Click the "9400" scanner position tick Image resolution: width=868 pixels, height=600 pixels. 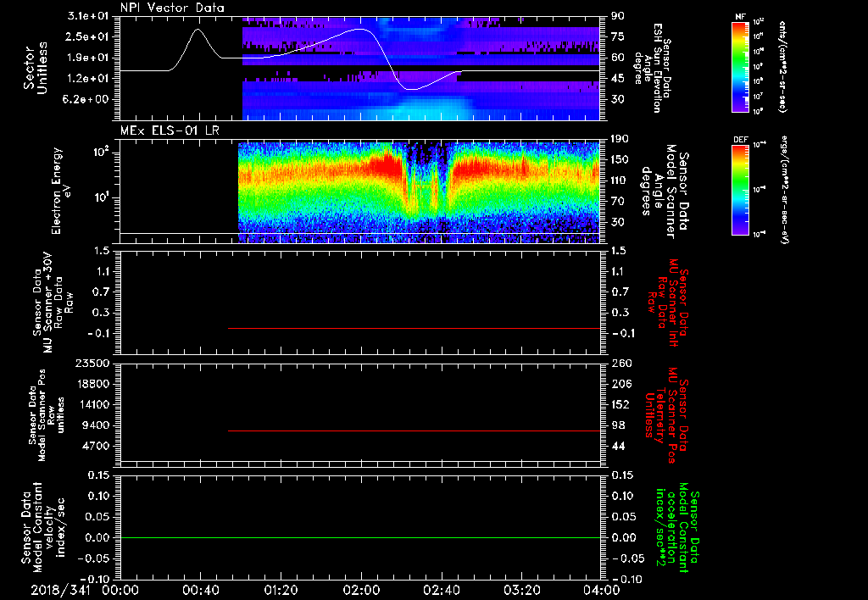click(x=97, y=425)
